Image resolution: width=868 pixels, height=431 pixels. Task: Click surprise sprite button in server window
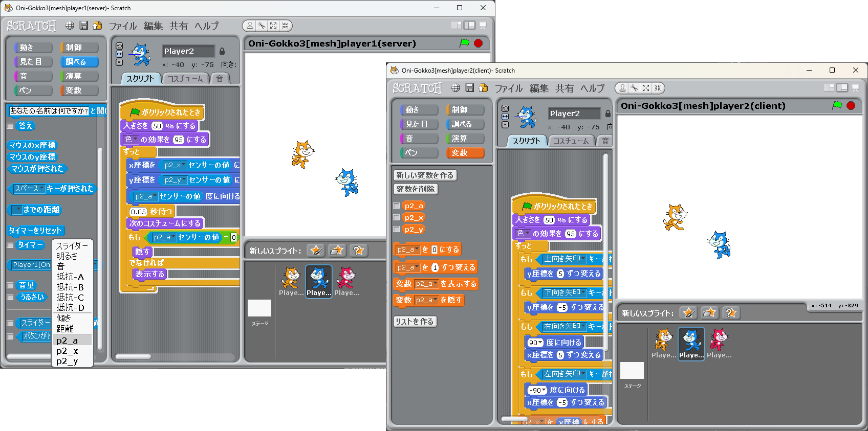tap(358, 250)
